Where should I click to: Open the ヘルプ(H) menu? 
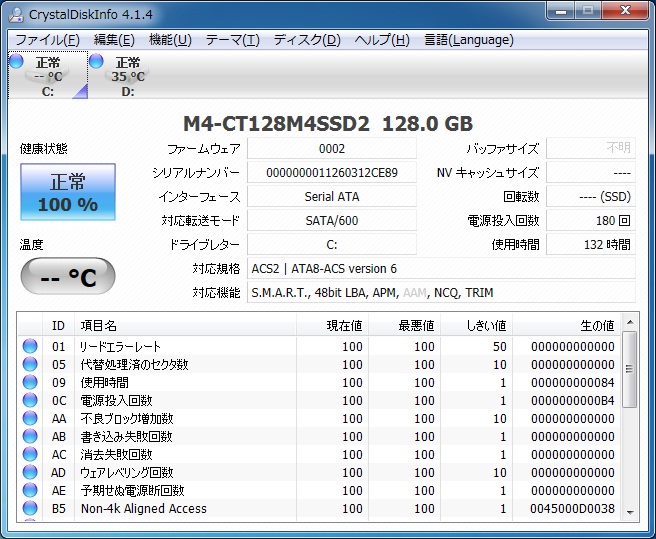(x=382, y=40)
